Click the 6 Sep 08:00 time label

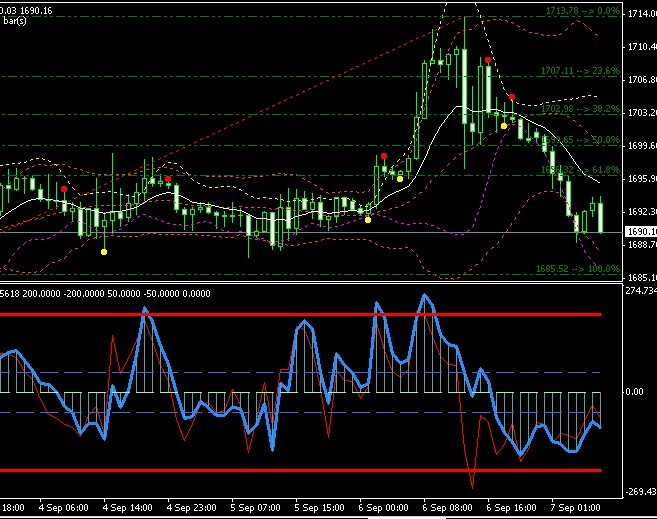tap(447, 508)
